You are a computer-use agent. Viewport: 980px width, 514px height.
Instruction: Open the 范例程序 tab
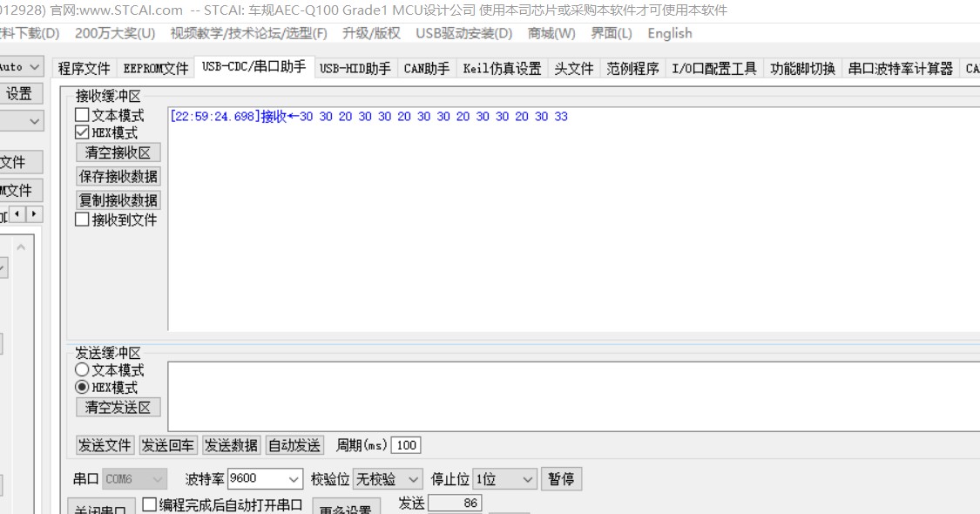[632, 68]
